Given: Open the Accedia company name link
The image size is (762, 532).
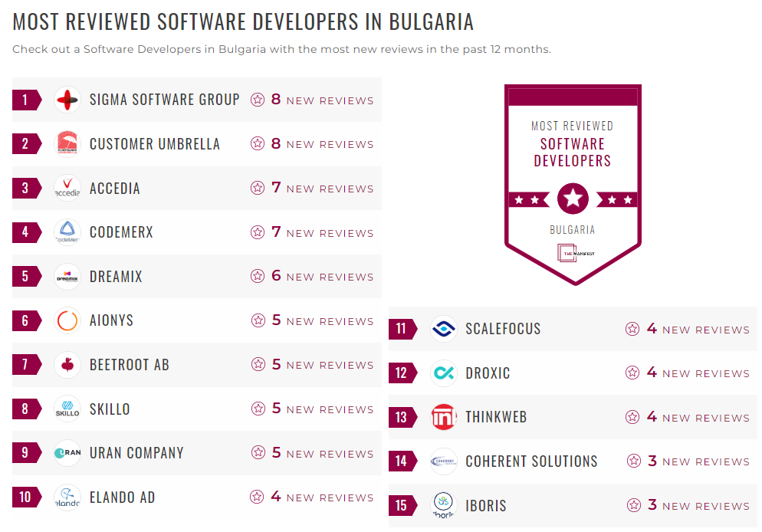Looking at the screenshot, I should [115, 188].
